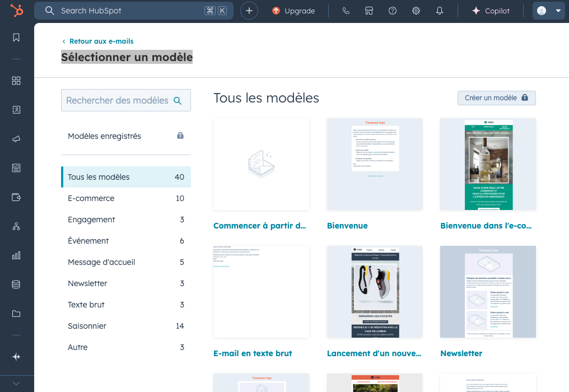Open the Bienvenue template thumbnail
569x392 pixels.
click(x=375, y=164)
